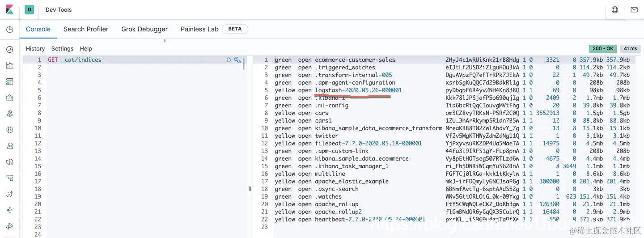Open Visualize chart icon in sidebar
This screenshot has height=238, width=644.
pyautogui.click(x=10, y=66)
